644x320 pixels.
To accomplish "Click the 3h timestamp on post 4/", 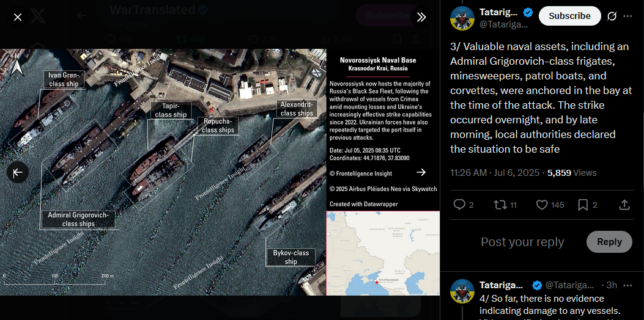I will coord(612,285).
